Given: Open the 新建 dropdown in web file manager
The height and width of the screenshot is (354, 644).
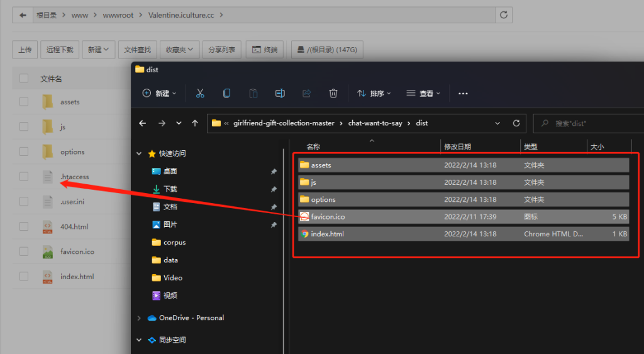Looking at the screenshot, I should tap(99, 50).
